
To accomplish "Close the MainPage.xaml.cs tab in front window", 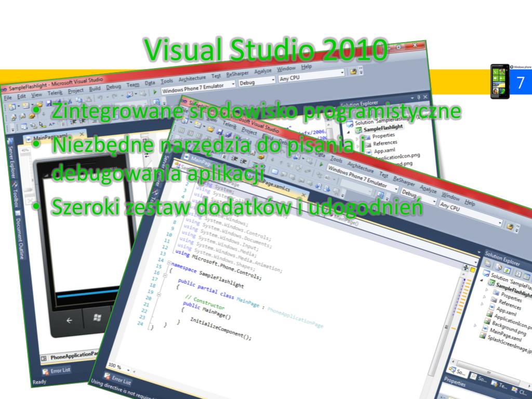I will coord(303,195).
